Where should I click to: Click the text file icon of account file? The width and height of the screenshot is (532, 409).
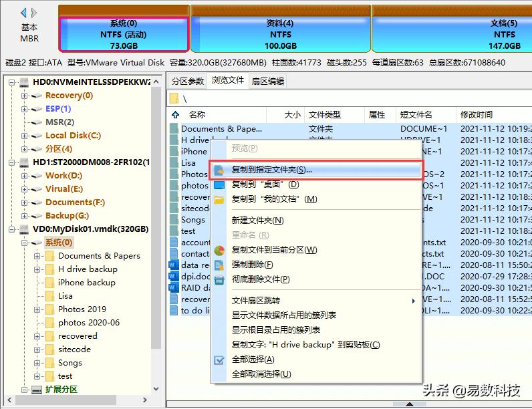tap(174, 242)
